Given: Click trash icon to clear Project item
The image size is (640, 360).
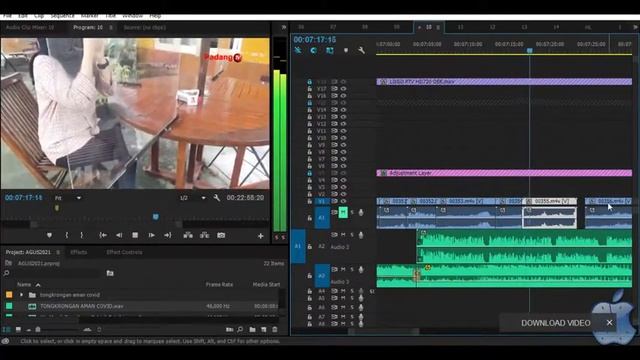Looking at the screenshot, I should tap(275, 329).
